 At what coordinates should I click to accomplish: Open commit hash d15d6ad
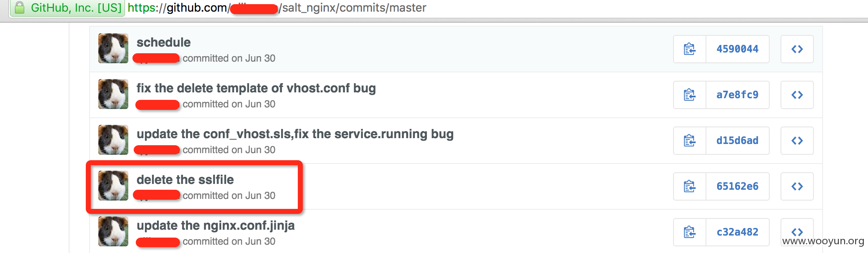click(738, 141)
